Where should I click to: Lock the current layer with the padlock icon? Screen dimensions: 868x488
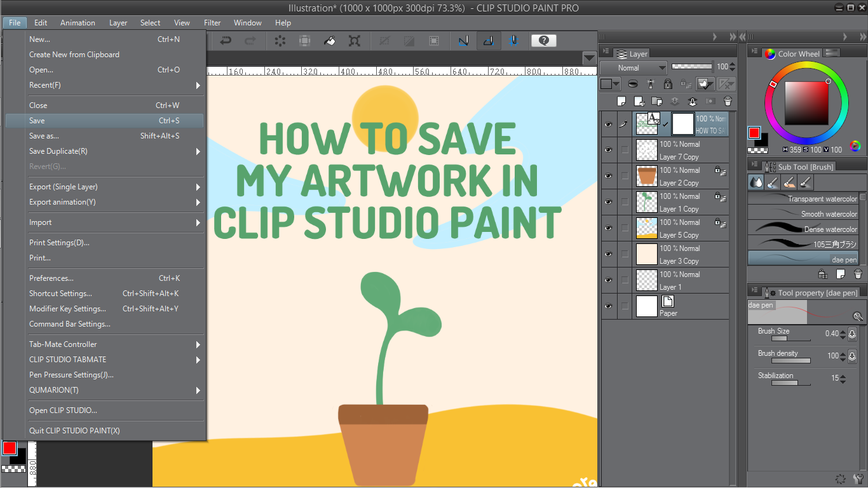pyautogui.click(x=667, y=83)
